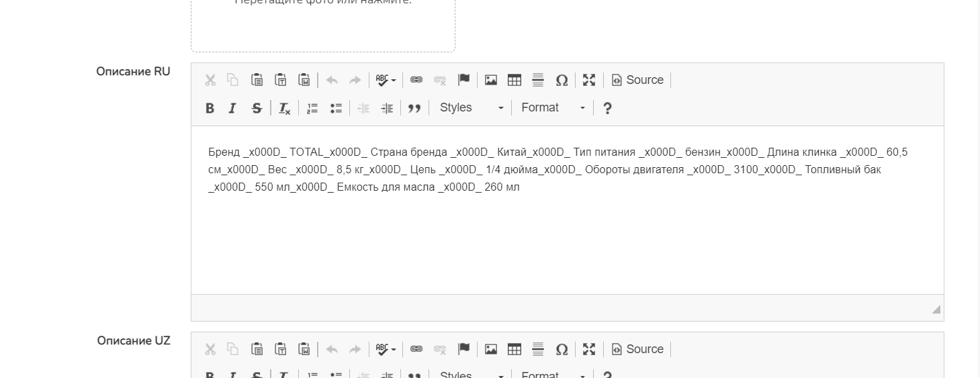Image resolution: width=980 pixels, height=378 pixels.
Task: Open Format dropdown in Описание RU editor
Action: pyautogui.click(x=553, y=108)
